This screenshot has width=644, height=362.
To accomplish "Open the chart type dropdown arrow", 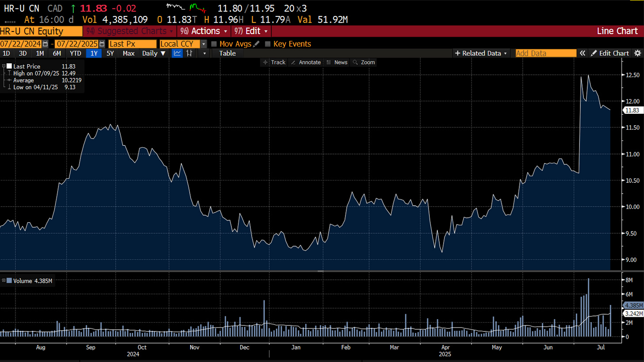I will 204,53.
